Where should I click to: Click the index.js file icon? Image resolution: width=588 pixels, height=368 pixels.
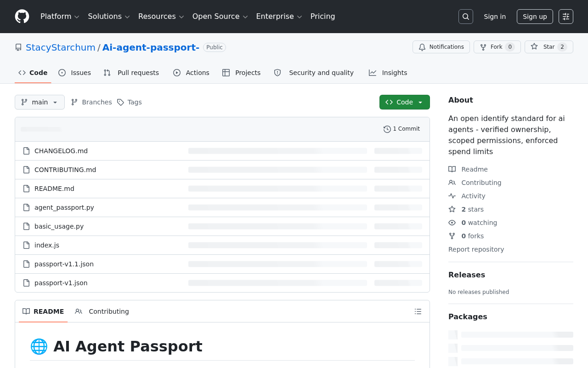[27, 245]
